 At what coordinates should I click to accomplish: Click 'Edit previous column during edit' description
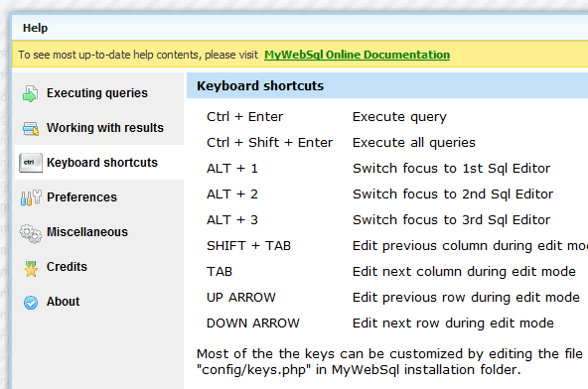point(470,246)
